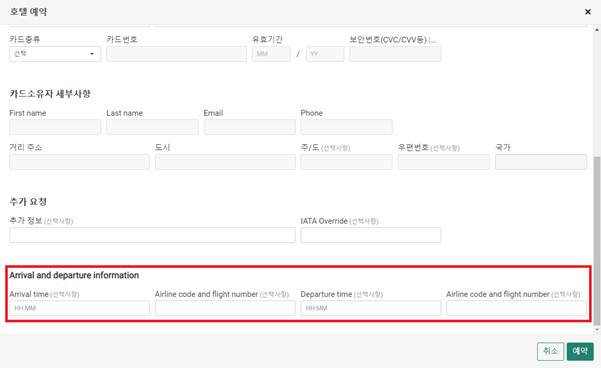The width and height of the screenshot is (601, 368).
Task: Click the First name input field
Action: [55, 127]
